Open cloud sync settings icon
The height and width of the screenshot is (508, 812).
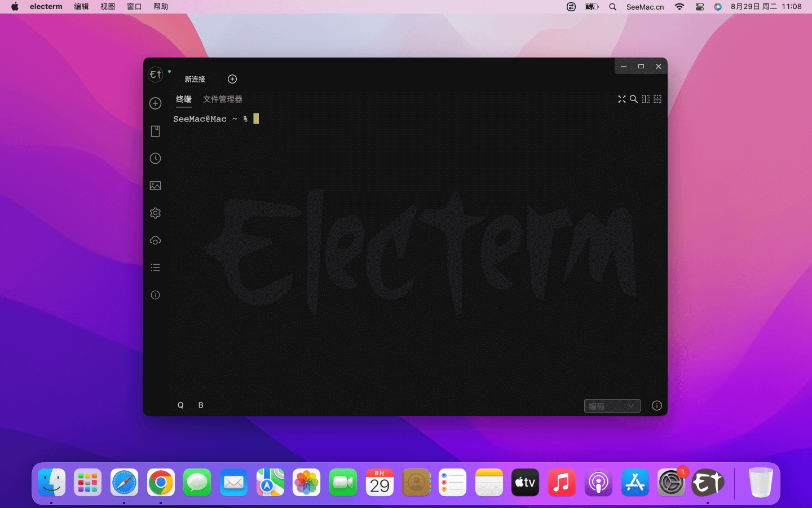156,240
